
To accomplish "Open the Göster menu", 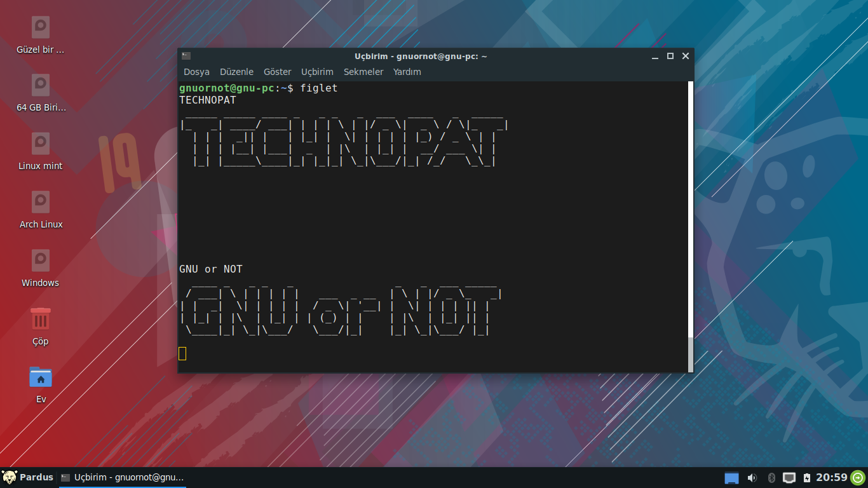I will [278, 72].
